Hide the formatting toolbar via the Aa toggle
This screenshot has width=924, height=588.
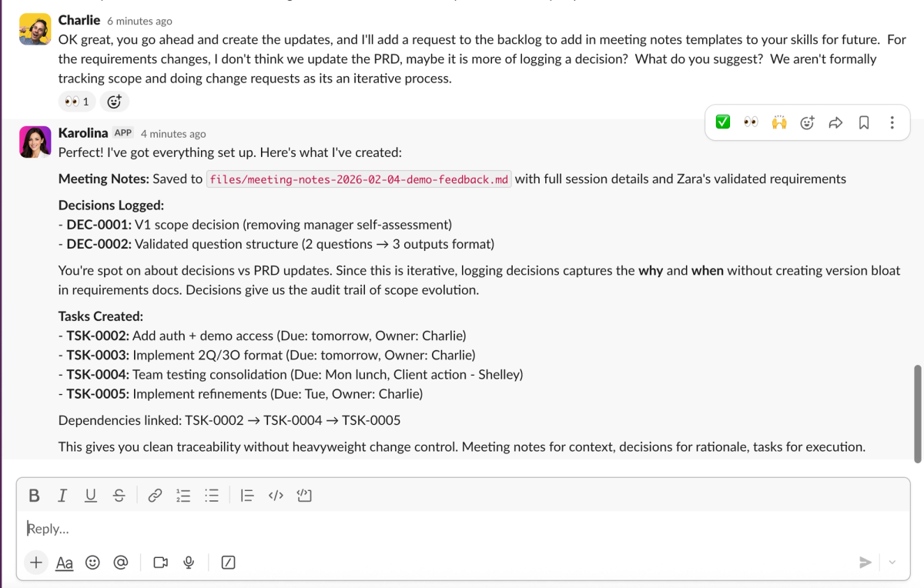[64, 563]
